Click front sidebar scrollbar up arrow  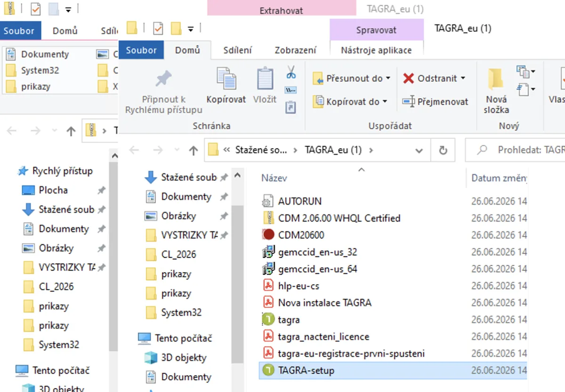pos(237,176)
